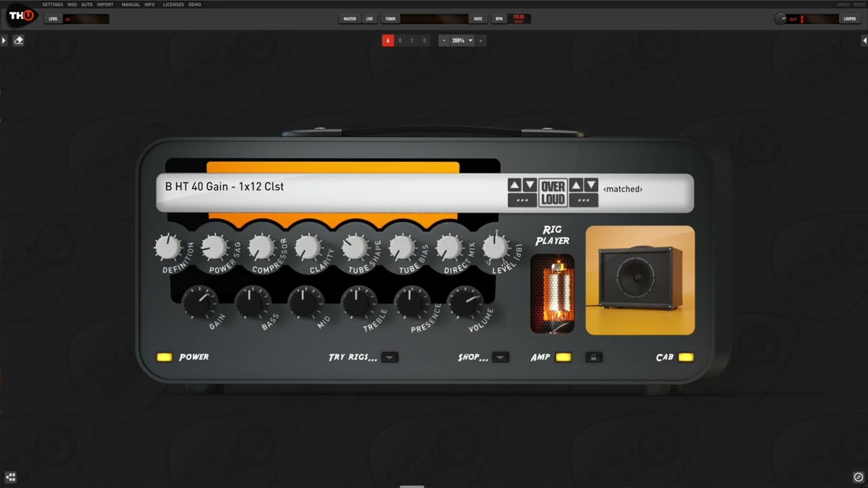Select next rig with left down arrow
The image size is (868, 488).
[x=530, y=185]
